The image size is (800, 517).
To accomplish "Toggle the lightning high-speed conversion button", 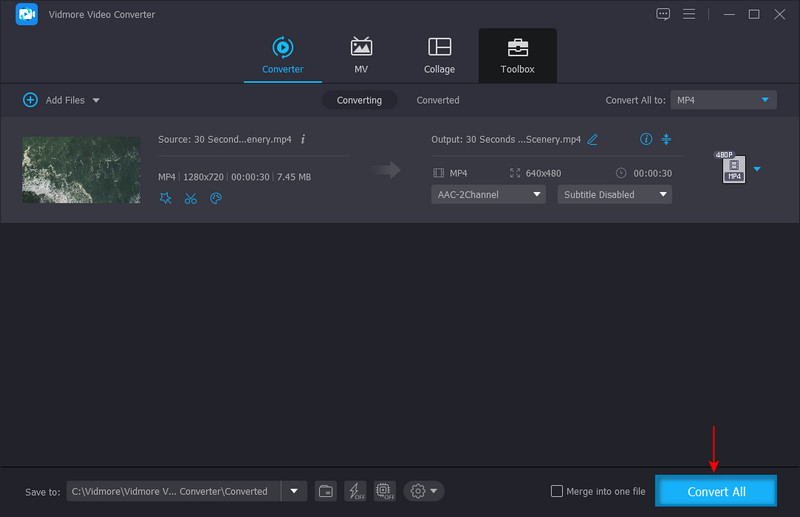I will tap(355, 491).
